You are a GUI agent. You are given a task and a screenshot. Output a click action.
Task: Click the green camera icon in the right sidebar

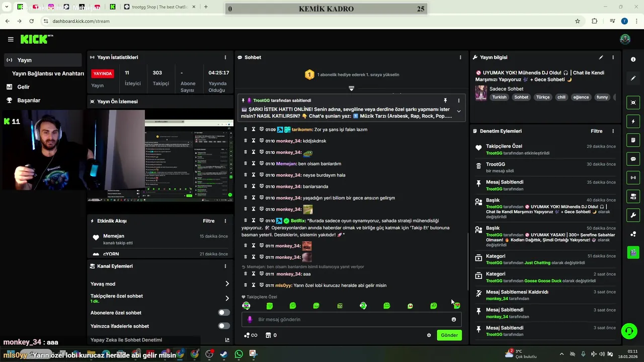pos(633,252)
